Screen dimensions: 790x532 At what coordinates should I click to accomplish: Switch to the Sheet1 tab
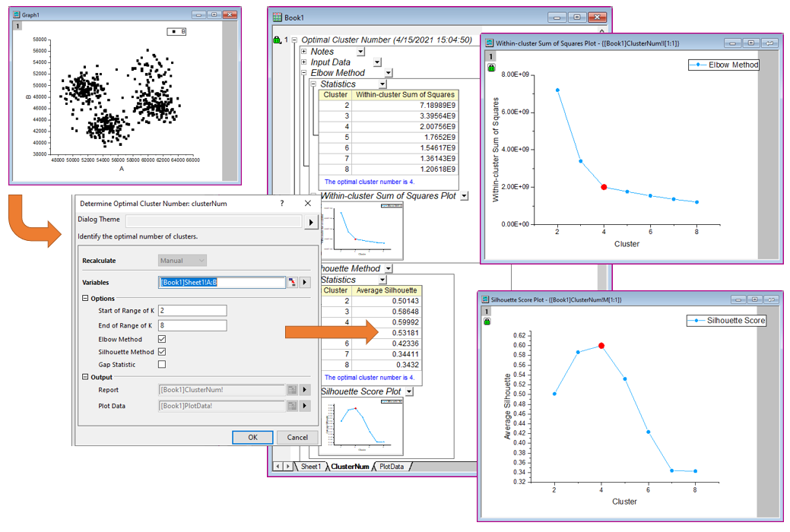point(310,467)
